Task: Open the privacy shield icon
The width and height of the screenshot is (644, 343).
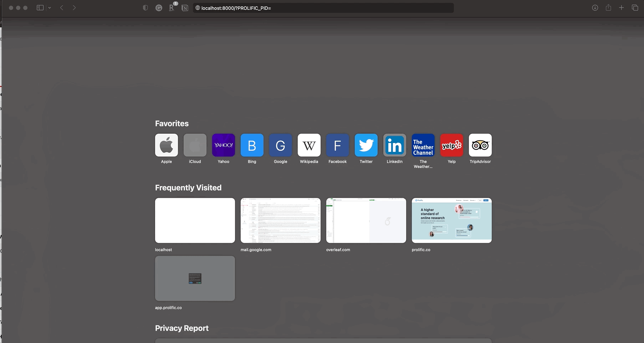Action: click(145, 8)
